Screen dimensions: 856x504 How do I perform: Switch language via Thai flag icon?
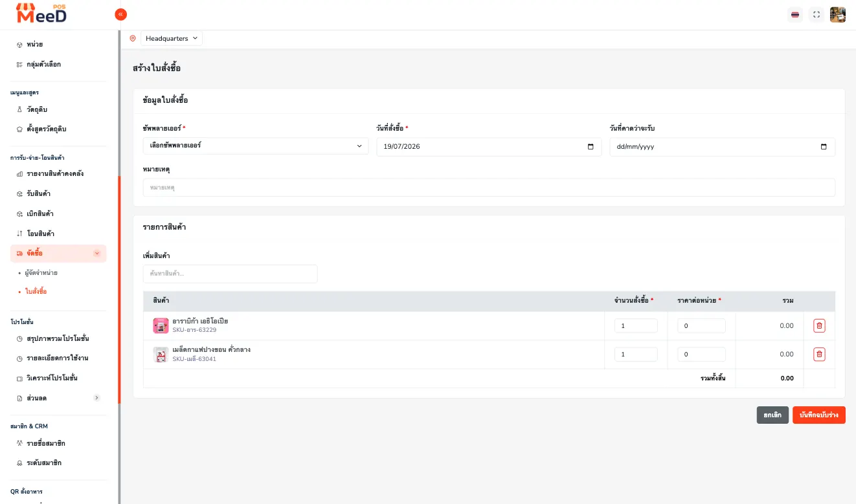coord(795,14)
